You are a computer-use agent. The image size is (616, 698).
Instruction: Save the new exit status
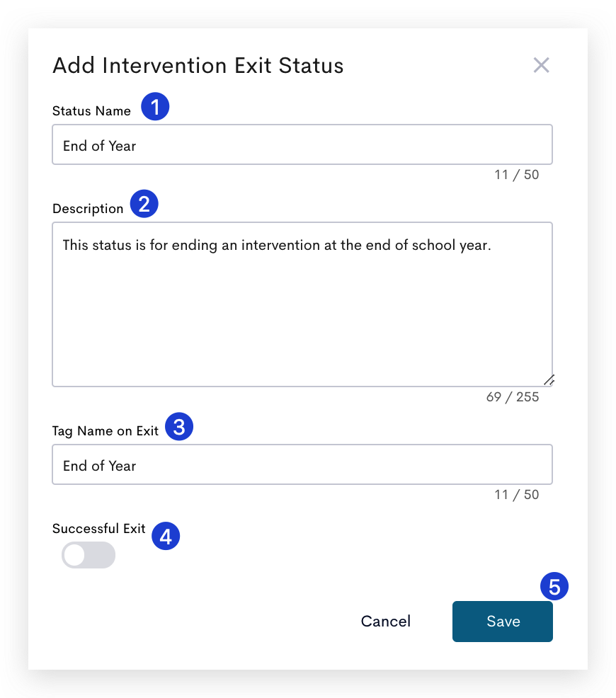(x=503, y=622)
